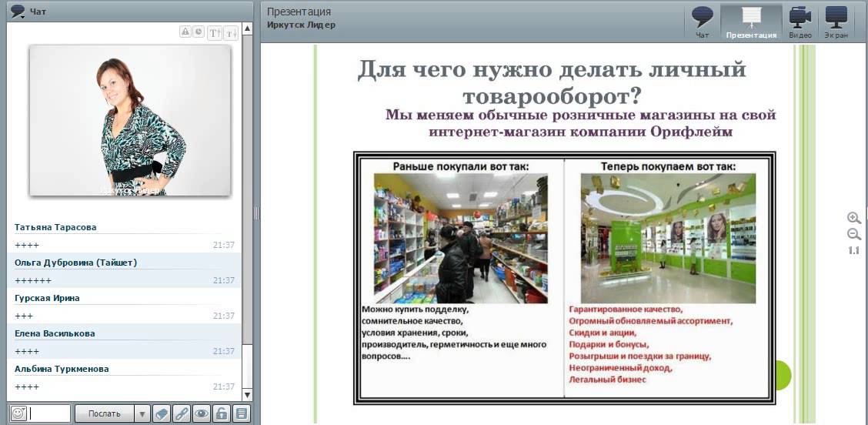Increase chat text size with the T-up icon
Image resolution: width=868 pixels, height=425 pixels.
tap(215, 32)
